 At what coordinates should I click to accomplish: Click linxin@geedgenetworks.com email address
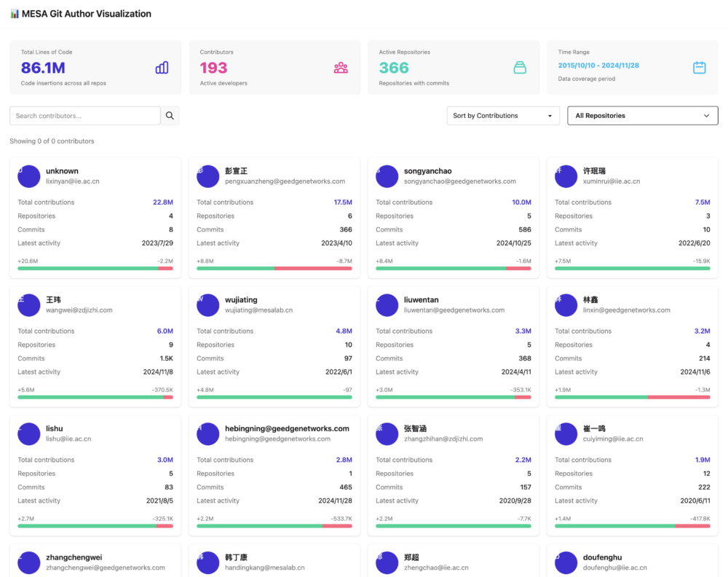(x=627, y=310)
